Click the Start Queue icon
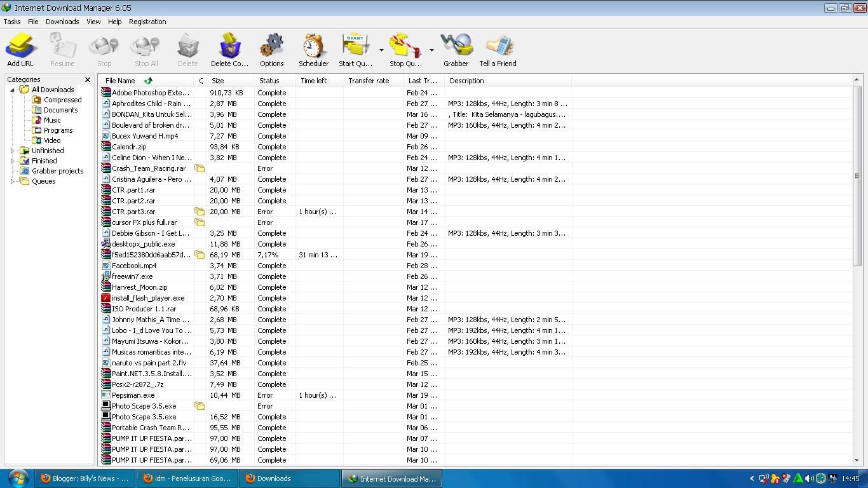 click(356, 46)
